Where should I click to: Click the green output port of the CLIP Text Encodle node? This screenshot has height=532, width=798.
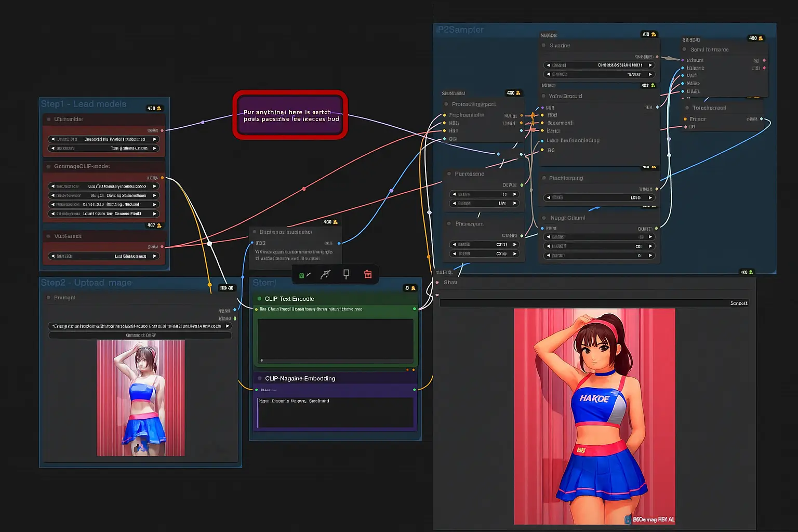coord(414,309)
